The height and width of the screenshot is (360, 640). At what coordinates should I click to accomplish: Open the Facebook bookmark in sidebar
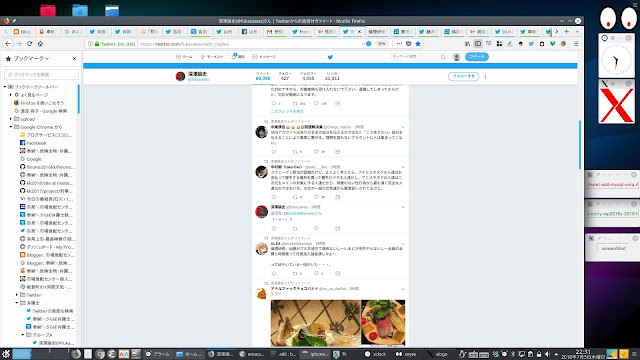[33, 143]
